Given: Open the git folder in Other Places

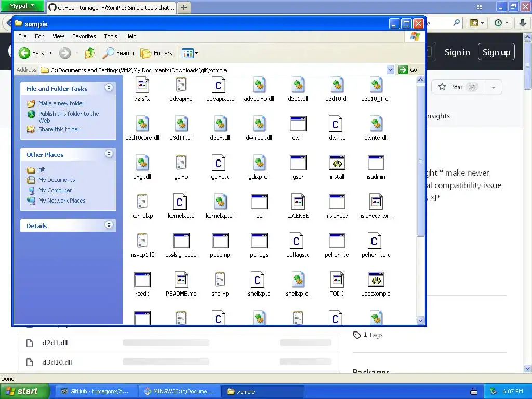Looking at the screenshot, I should tap(42, 169).
